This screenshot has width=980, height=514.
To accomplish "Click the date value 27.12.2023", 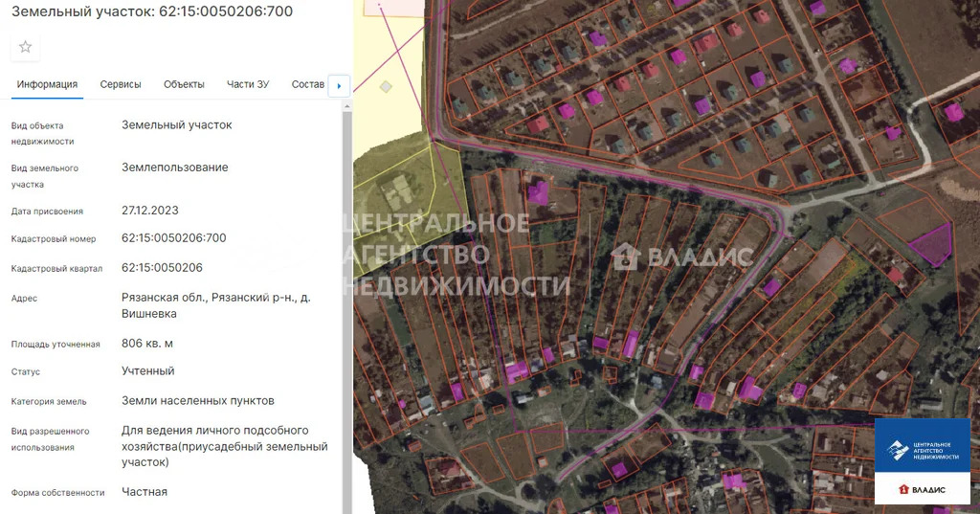I will pos(150,211).
